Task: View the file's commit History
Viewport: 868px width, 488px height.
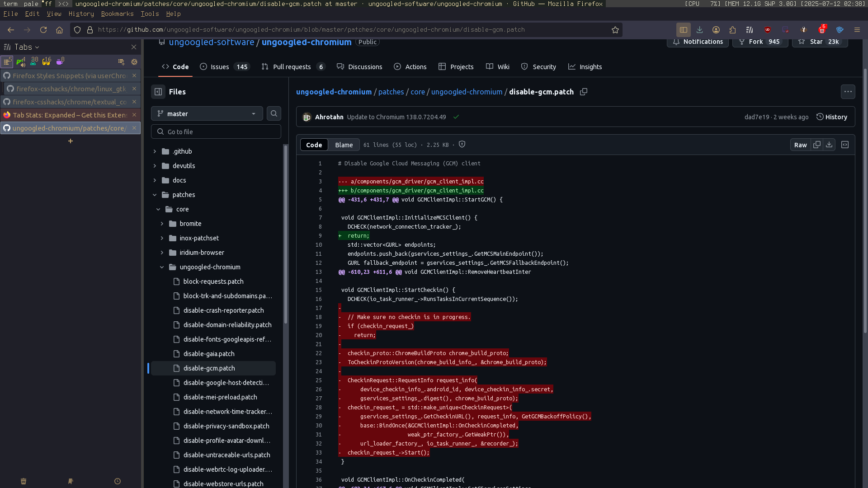Action: (832, 117)
